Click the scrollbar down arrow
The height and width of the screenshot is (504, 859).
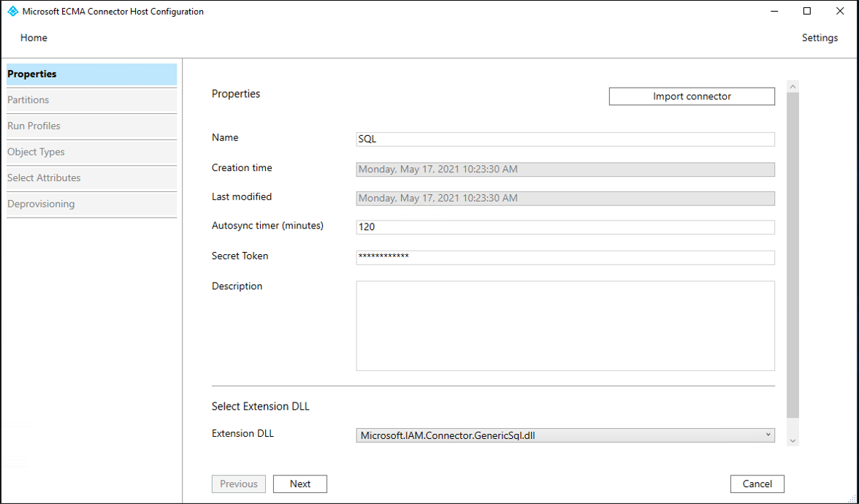793,440
